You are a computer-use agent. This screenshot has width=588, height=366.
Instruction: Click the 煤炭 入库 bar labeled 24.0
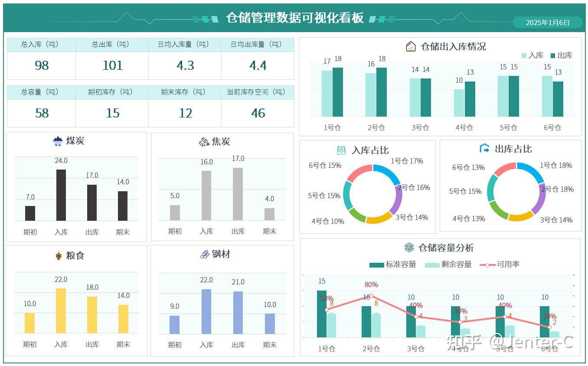click(x=61, y=195)
